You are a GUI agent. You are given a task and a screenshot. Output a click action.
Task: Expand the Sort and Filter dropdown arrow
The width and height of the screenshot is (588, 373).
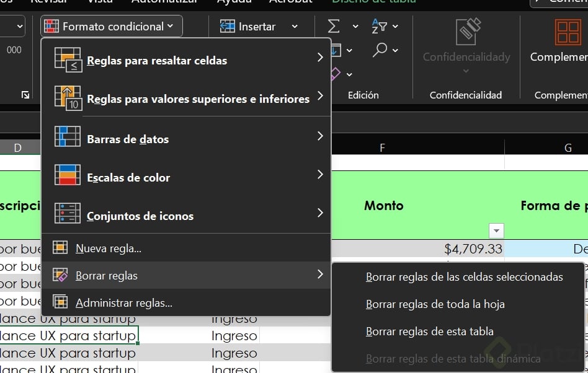point(395,26)
